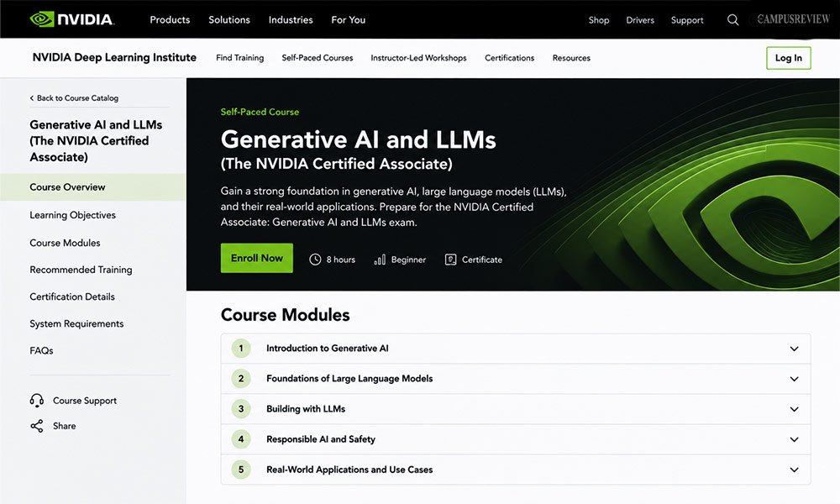Select FAQs in sidebar
Image resolution: width=840 pixels, height=504 pixels.
pos(41,350)
